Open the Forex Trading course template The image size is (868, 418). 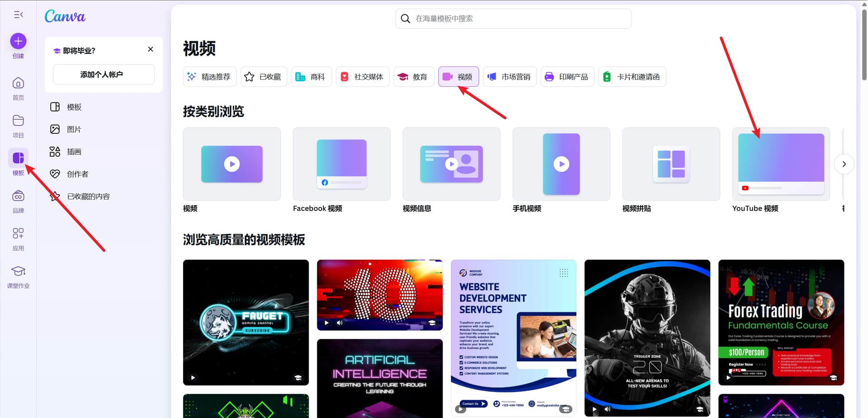point(781,322)
